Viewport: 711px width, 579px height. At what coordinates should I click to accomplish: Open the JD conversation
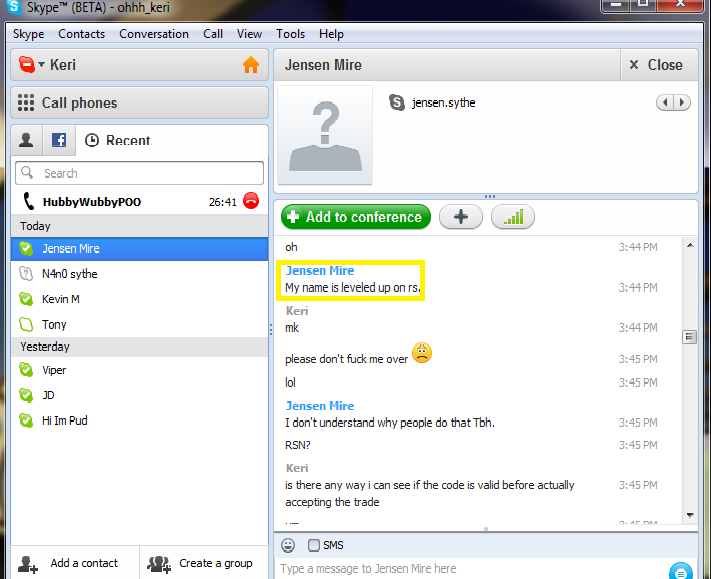139,395
